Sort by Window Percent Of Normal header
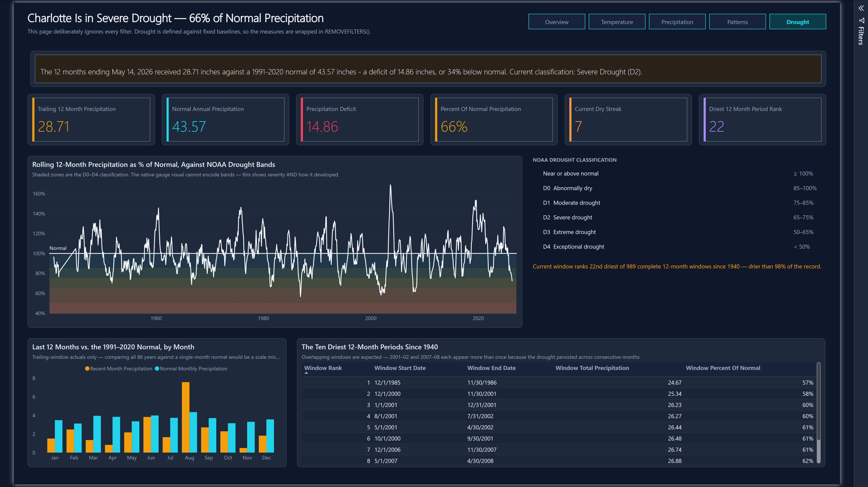Screen dimensions: 868x487 click(x=723, y=368)
